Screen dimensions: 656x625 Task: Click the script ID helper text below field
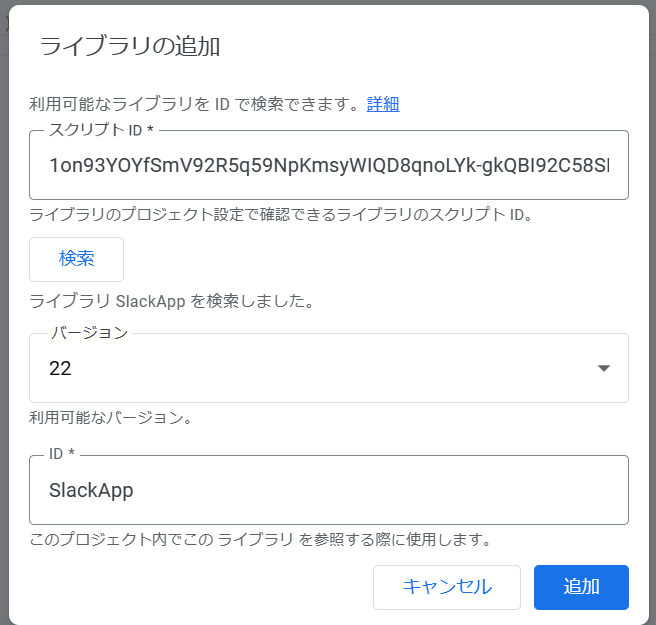tap(281, 215)
